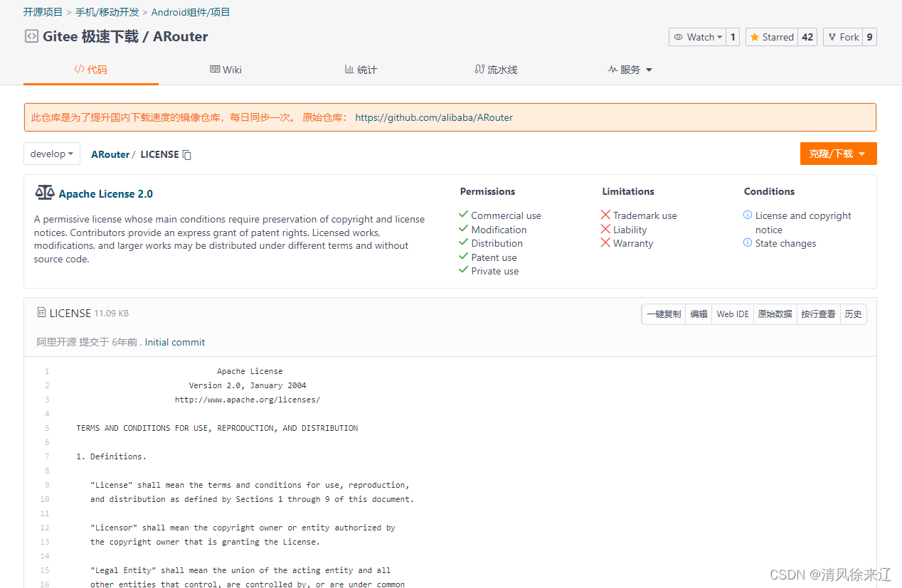Open the ARouter repository title link

click(180, 36)
